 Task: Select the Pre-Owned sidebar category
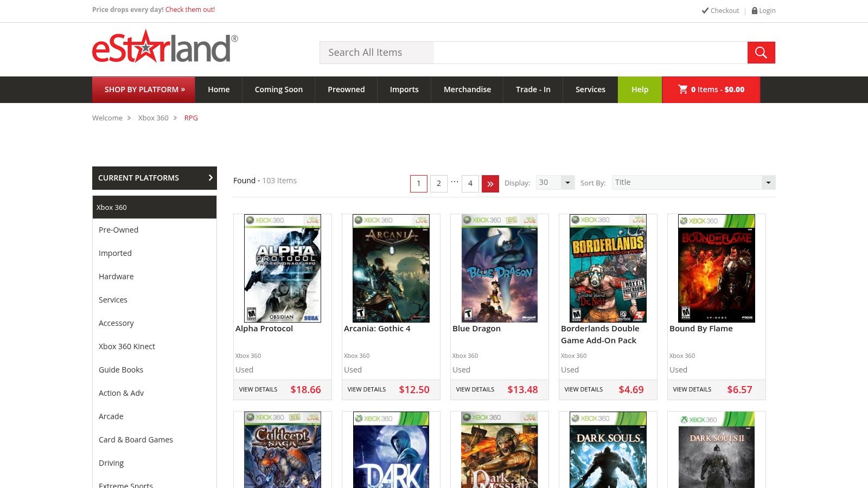coord(118,230)
